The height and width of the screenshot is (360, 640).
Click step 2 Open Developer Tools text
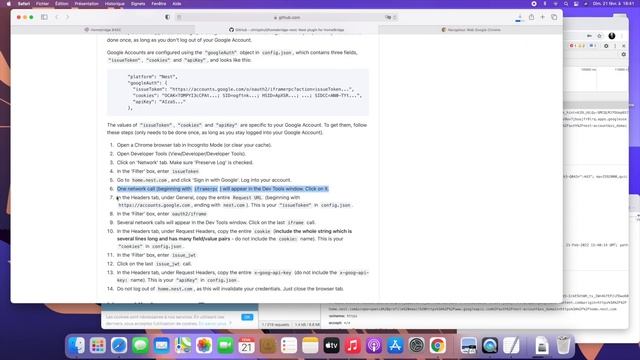(x=181, y=154)
